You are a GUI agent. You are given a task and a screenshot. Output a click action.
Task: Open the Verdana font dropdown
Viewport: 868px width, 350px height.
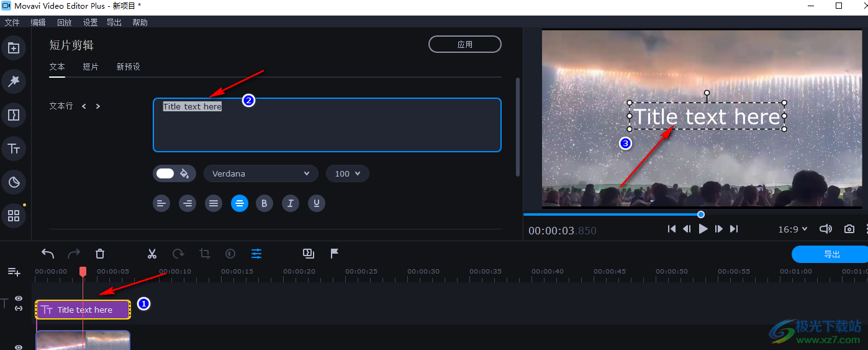261,173
